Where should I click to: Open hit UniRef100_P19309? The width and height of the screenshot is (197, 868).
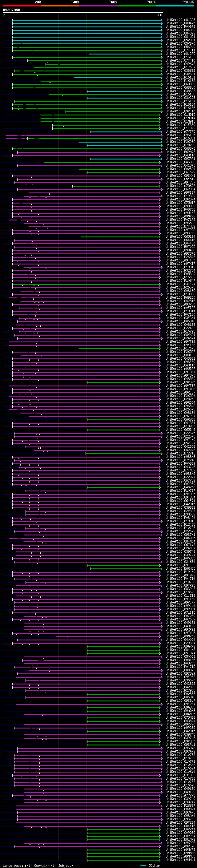coord(180,196)
